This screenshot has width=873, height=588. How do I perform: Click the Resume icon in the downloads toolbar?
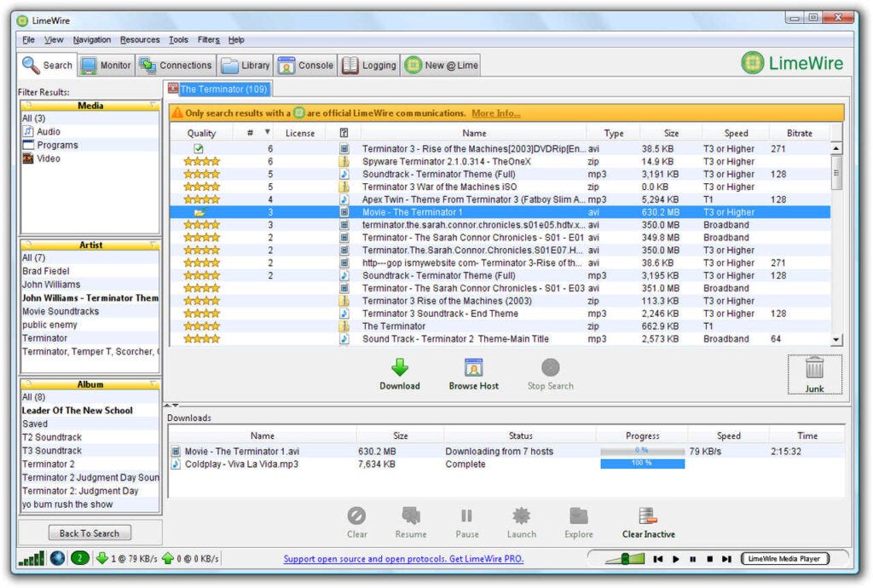click(x=411, y=516)
